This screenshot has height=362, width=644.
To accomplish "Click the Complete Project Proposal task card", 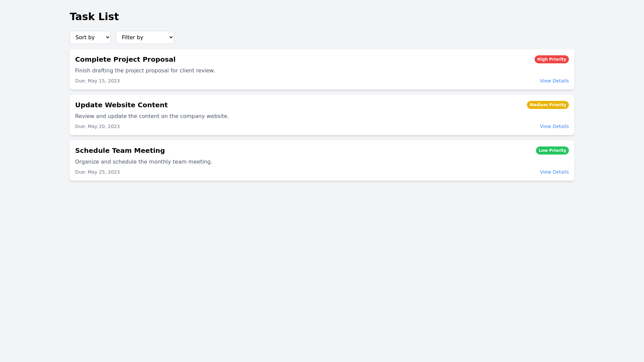I will pos(322,69).
